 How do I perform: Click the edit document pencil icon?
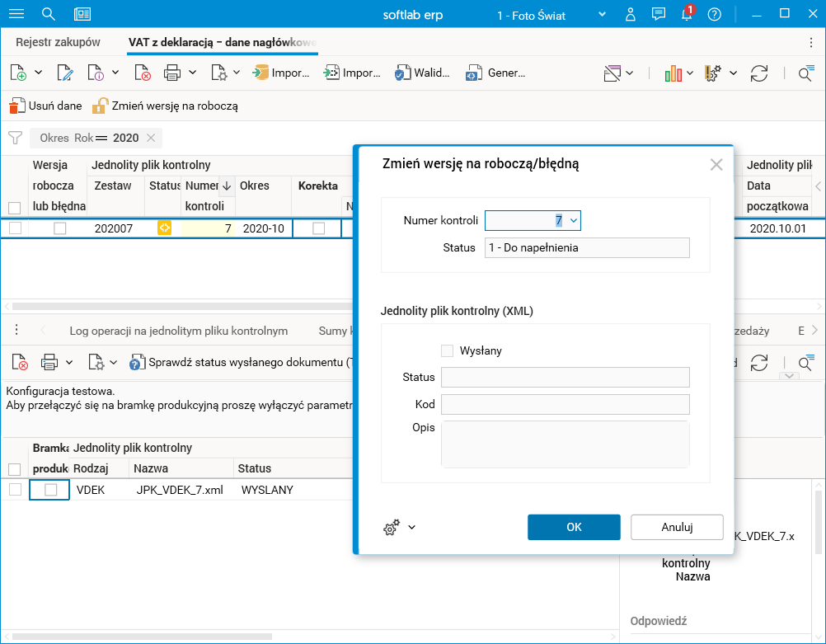point(65,73)
